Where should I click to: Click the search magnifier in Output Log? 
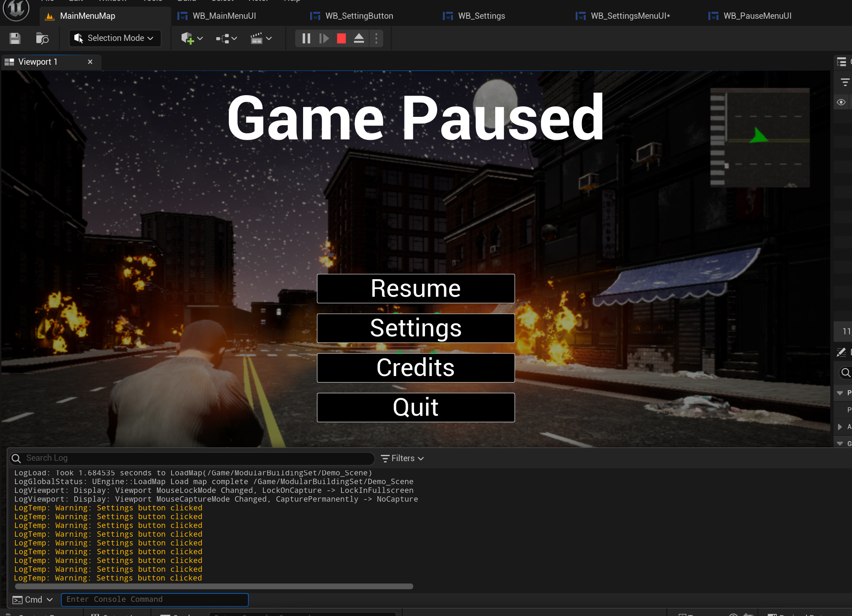(x=16, y=458)
